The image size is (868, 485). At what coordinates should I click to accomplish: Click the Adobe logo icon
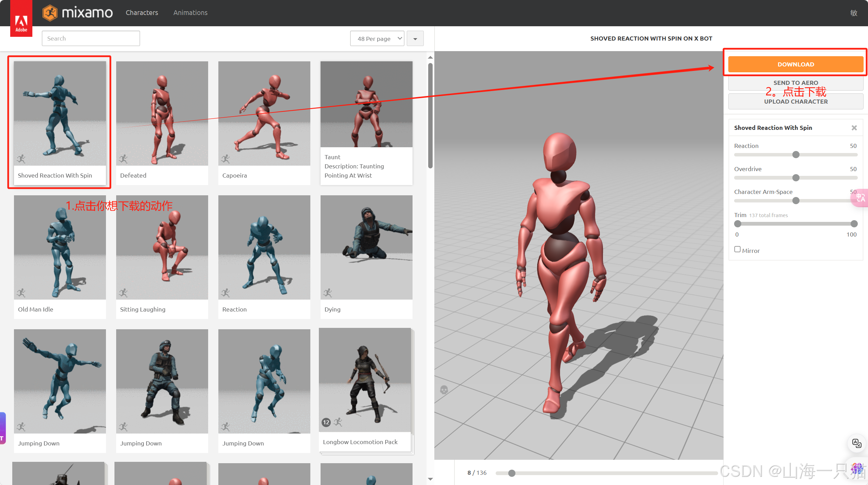click(21, 18)
